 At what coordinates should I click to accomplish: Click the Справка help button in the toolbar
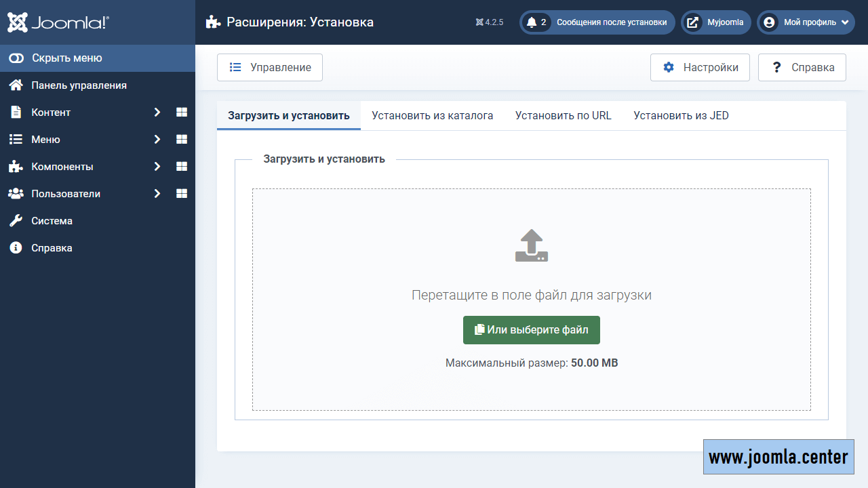tap(802, 68)
